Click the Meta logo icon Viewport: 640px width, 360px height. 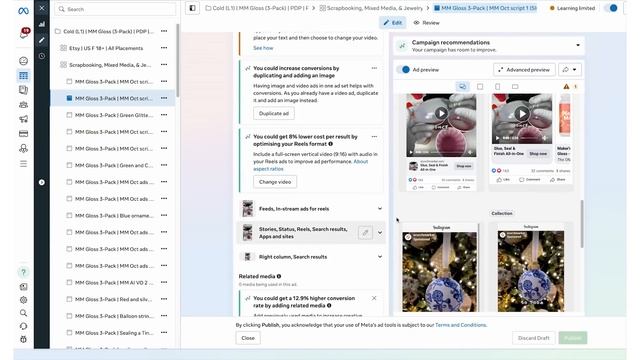click(x=23, y=11)
